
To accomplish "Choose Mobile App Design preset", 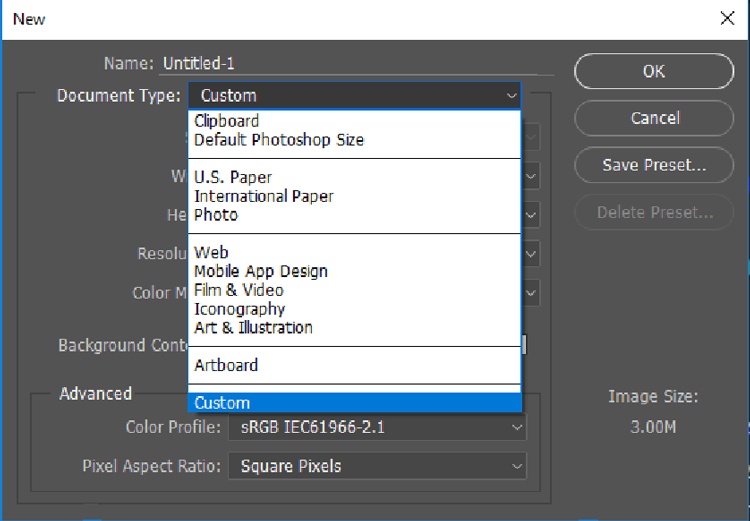I will point(354,271).
